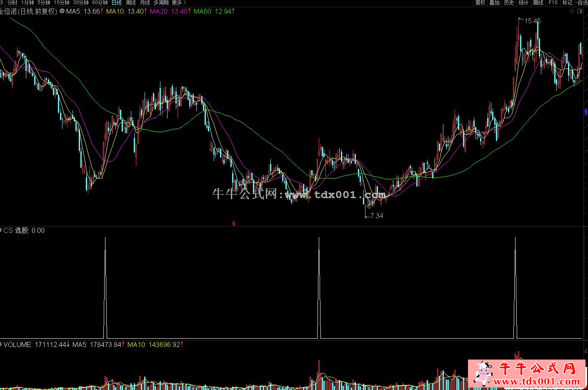Open the F10 company info
Image resolution: width=588 pixels, height=390 pixels.
click(553, 3)
